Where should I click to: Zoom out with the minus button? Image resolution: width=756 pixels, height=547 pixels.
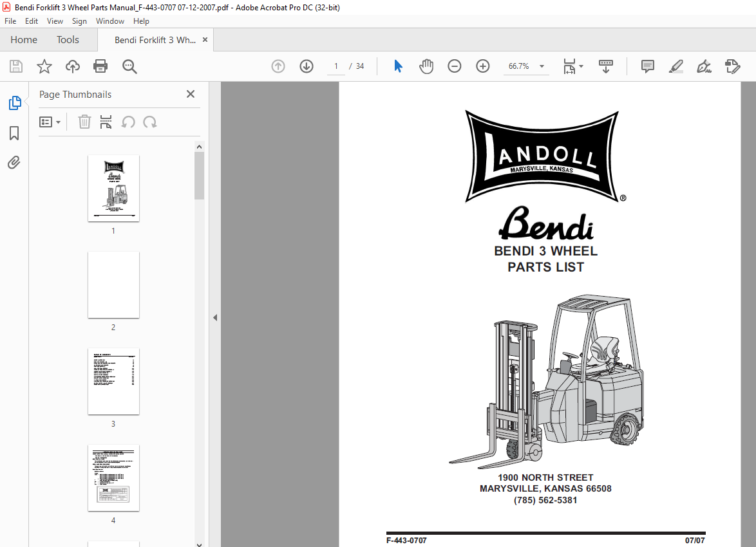(x=454, y=66)
